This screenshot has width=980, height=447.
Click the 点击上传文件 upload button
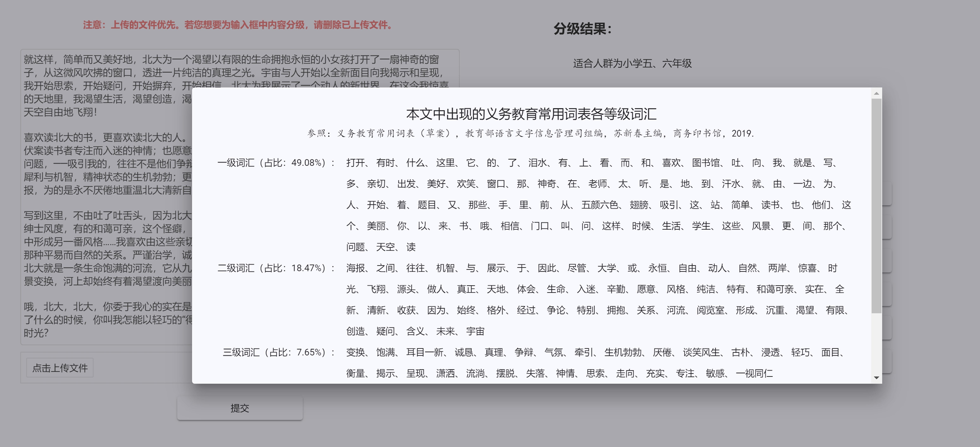(x=60, y=368)
